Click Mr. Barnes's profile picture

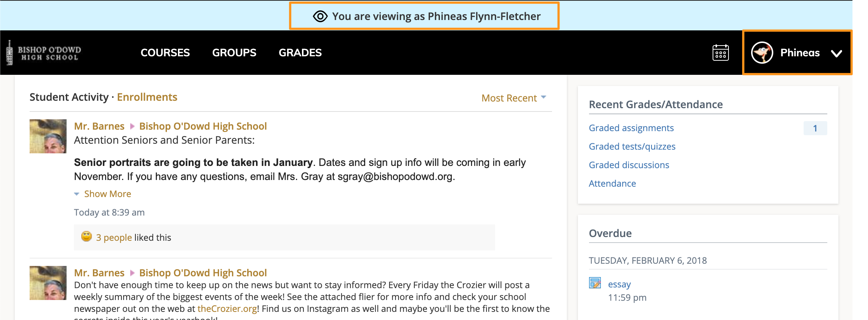(x=48, y=136)
